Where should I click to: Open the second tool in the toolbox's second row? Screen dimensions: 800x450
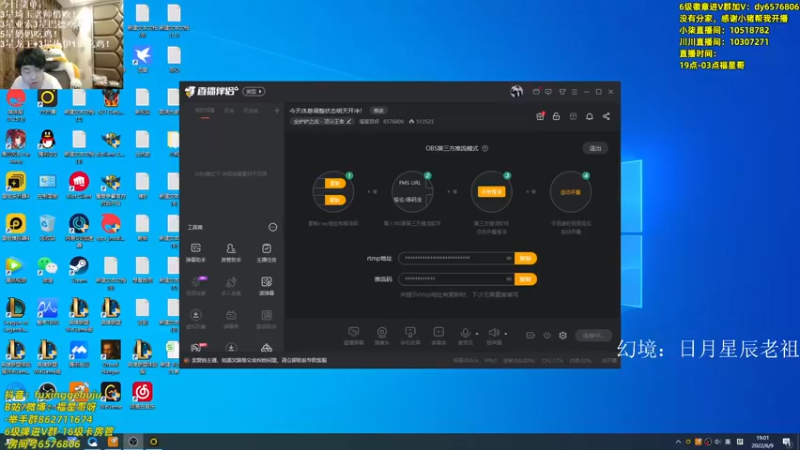click(231, 286)
